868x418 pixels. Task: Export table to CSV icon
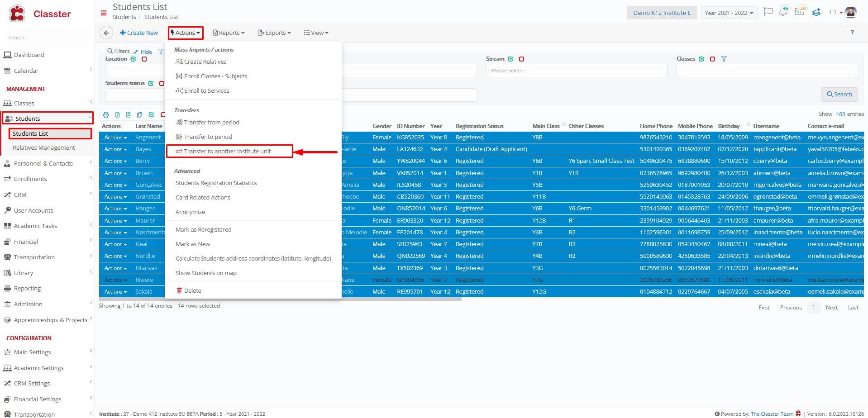[129, 115]
